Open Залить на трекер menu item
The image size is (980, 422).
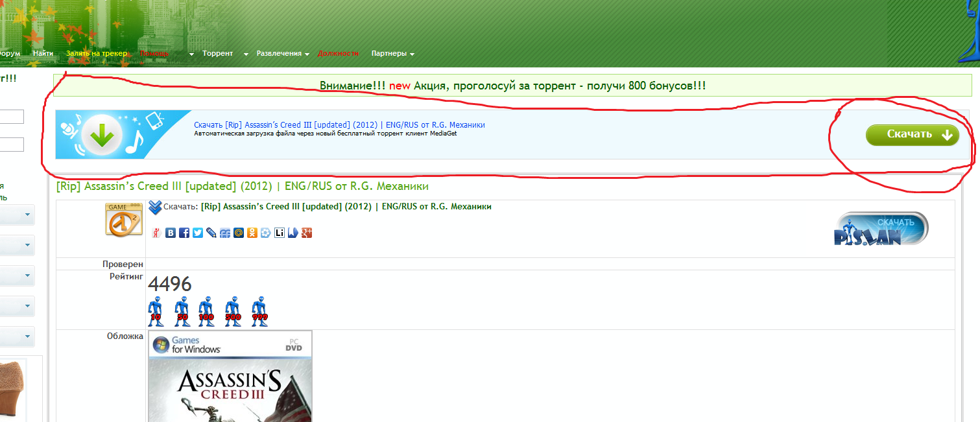pos(97,53)
